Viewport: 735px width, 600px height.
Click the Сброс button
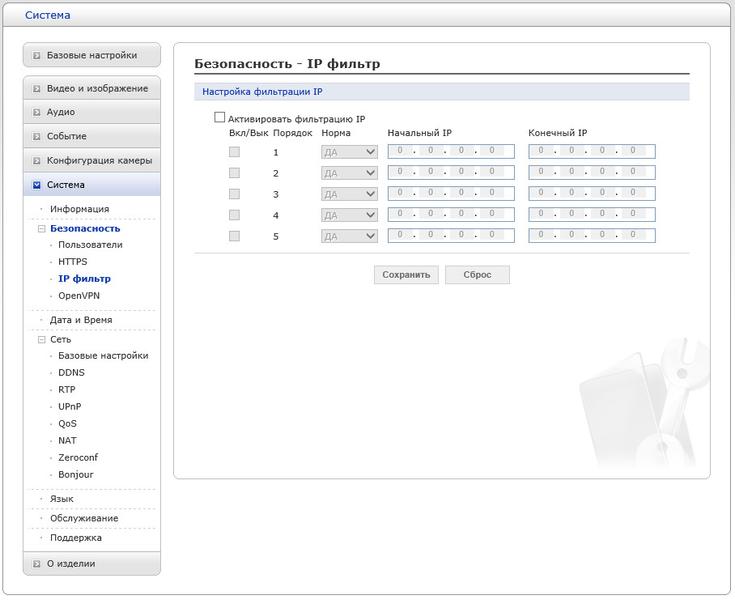[477, 275]
